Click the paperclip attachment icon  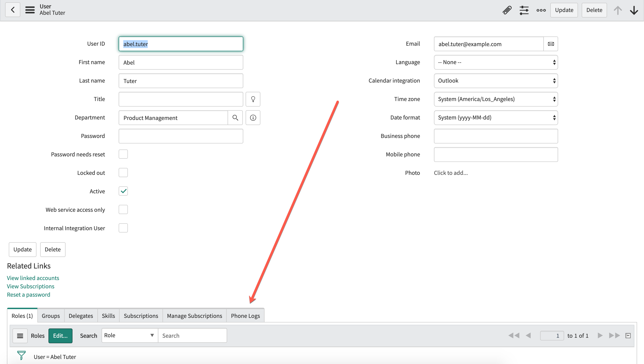point(508,10)
